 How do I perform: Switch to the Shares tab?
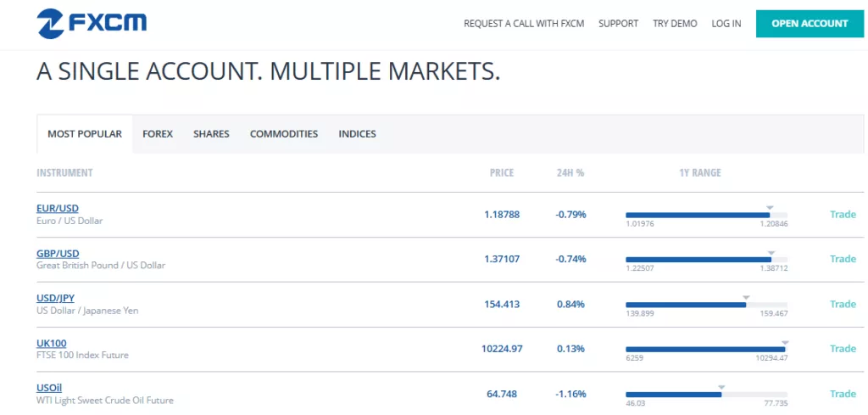211,134
